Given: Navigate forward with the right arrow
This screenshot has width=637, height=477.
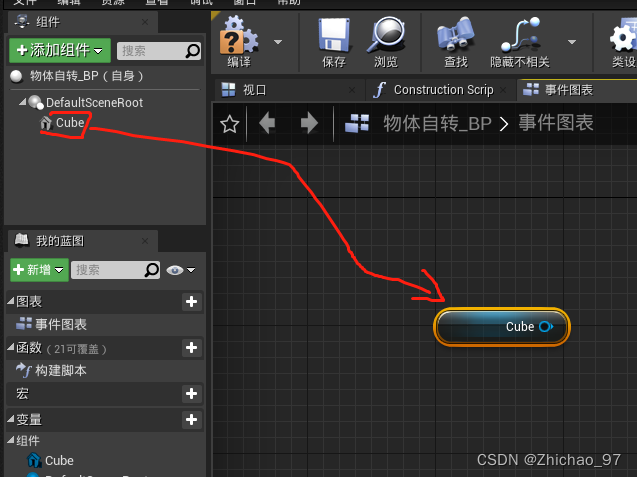Looking at the screenshot, I should tap(309, 123).
